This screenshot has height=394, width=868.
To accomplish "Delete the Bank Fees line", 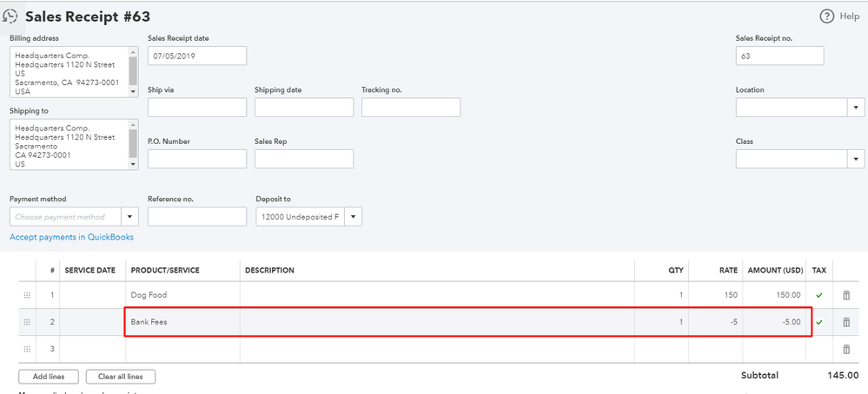I will click(x=846, y=322).
